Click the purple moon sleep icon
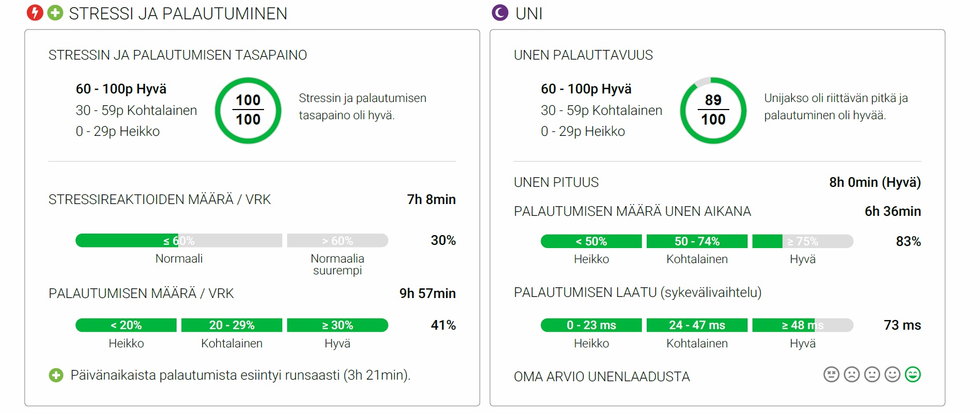Screen dimensions: 980x414 tap(500, 12)
